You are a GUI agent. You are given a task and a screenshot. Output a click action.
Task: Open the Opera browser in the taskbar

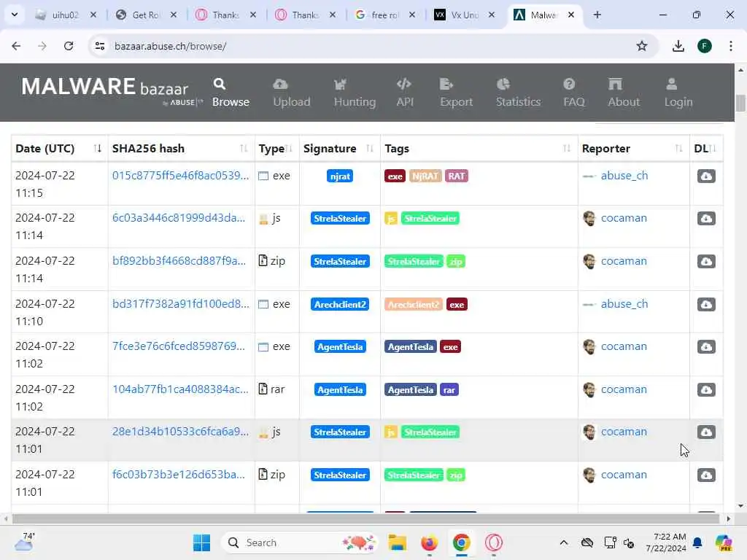tap(494, 542)
